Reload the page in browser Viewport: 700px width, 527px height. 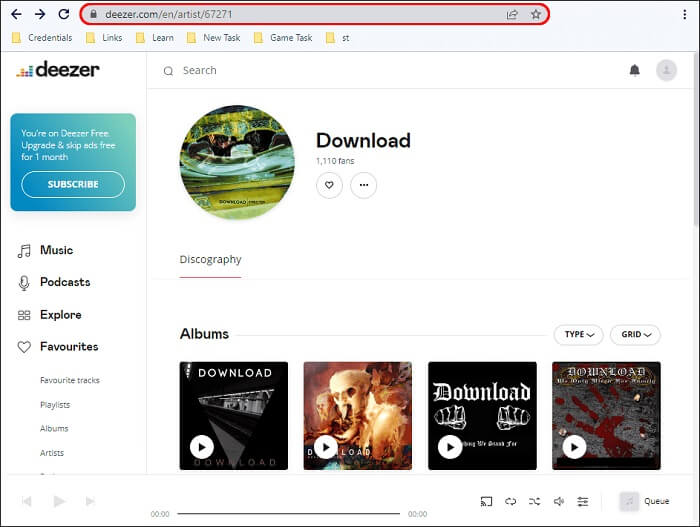pos(64,14)
